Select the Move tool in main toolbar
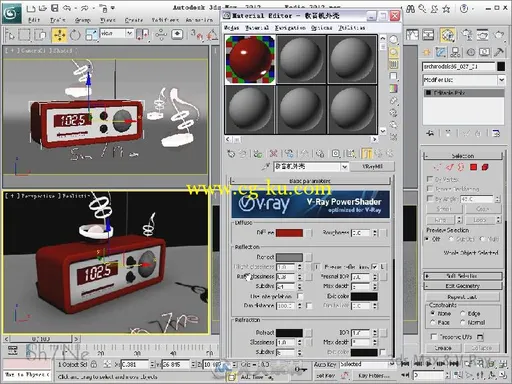Screen dimensions: 512x384 [59, 35]
